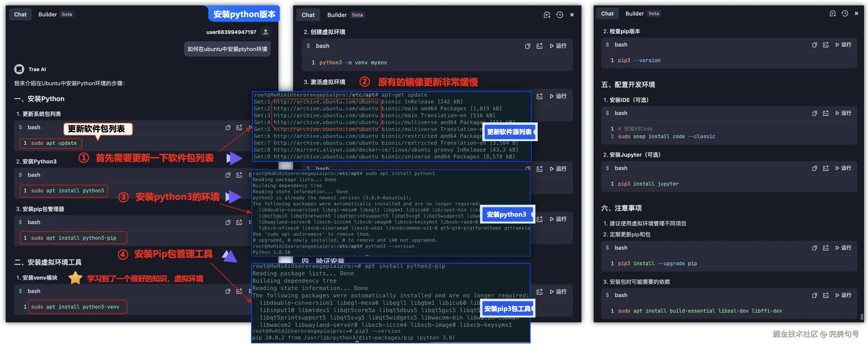The width and height of the screenshot is (868, 347).
Task: Copy the sudo apt install python3-pip block
Action: (x=228, y=223)
